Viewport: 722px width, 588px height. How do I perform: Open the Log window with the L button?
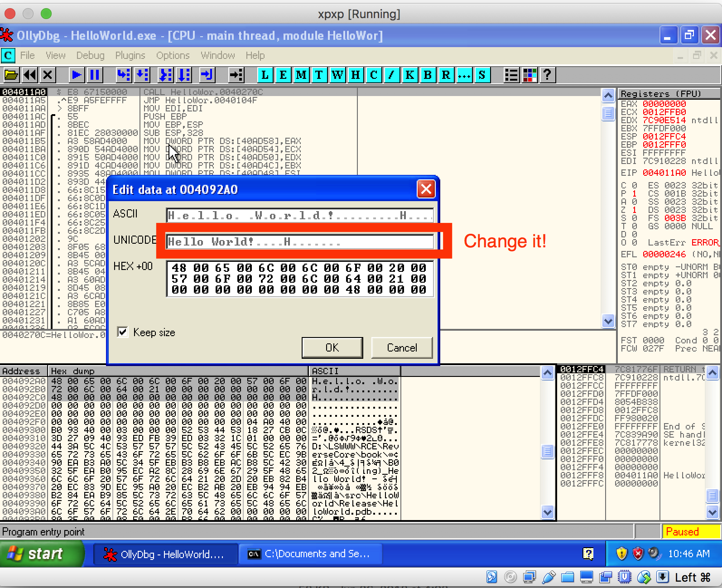pos(265,75)
